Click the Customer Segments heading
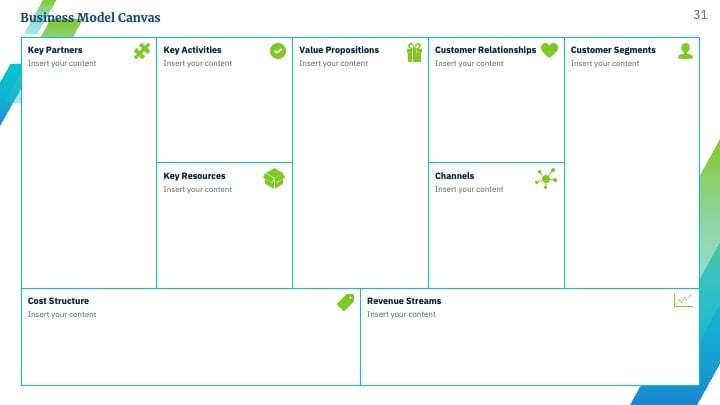Viewport: 720px width, 405px height. (613, 50)
